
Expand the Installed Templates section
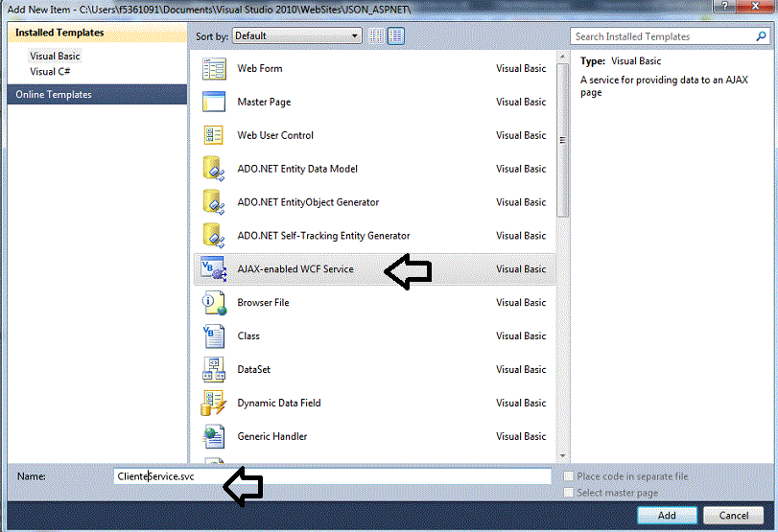[97, 33]
